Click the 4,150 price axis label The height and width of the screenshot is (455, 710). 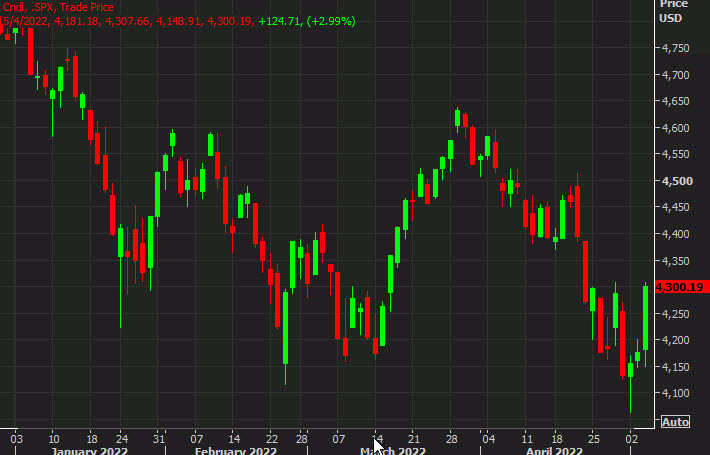point(675,367)
